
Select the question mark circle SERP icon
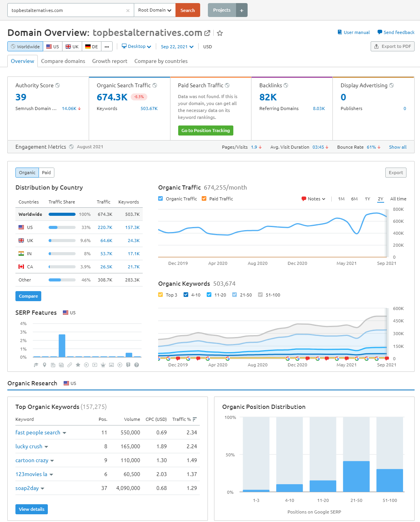pyautogui.click(x=137, y=365)
